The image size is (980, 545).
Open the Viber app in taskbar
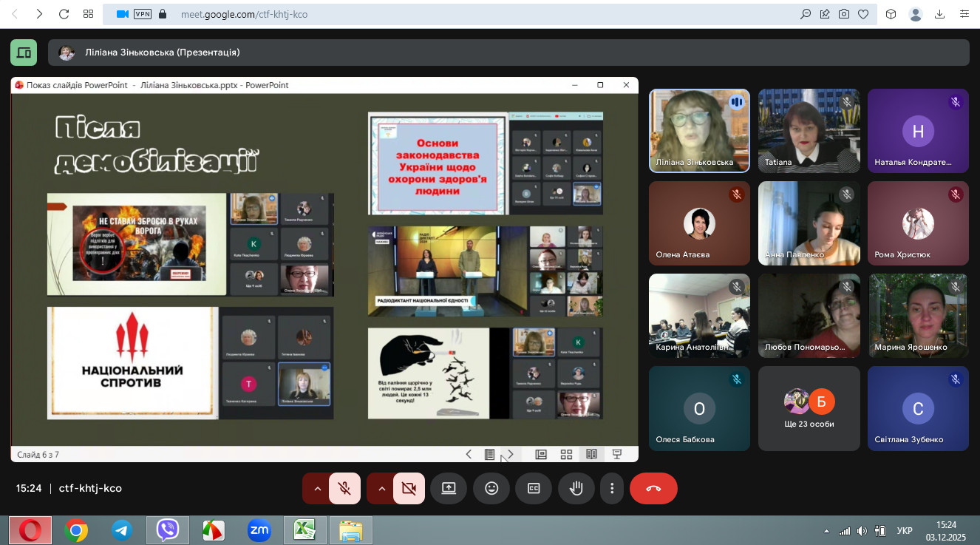point(168,530)
